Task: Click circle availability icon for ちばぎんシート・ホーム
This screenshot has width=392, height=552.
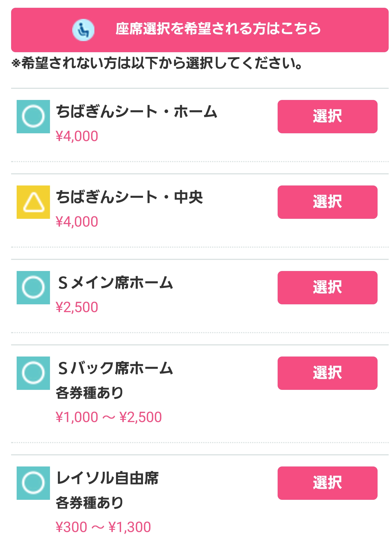Action: click(x=33, y=117)
